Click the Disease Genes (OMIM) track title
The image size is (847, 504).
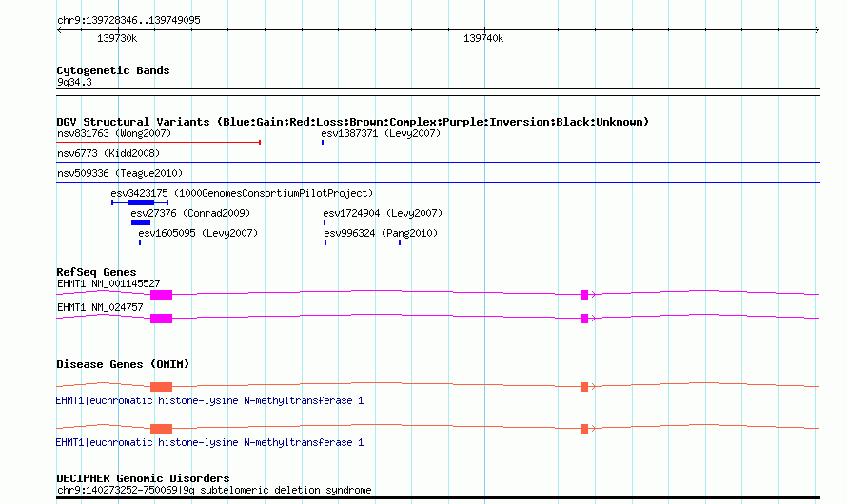click(x=123, y=364)
